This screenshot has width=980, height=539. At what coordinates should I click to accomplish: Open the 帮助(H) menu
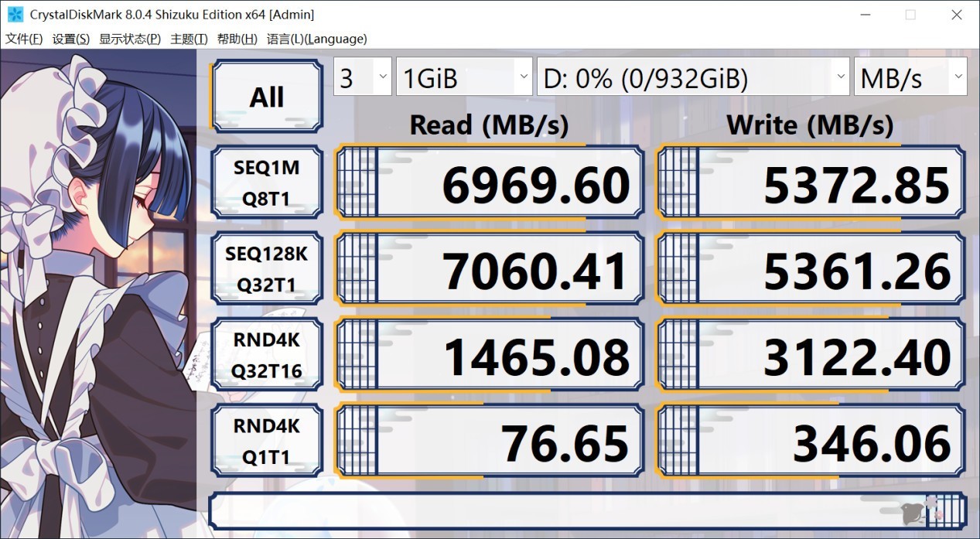point(237,39)
